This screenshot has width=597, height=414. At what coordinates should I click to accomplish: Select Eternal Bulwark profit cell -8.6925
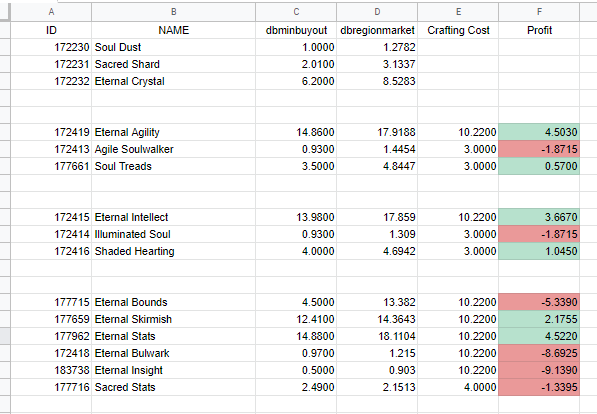click(x=539, y=353)
